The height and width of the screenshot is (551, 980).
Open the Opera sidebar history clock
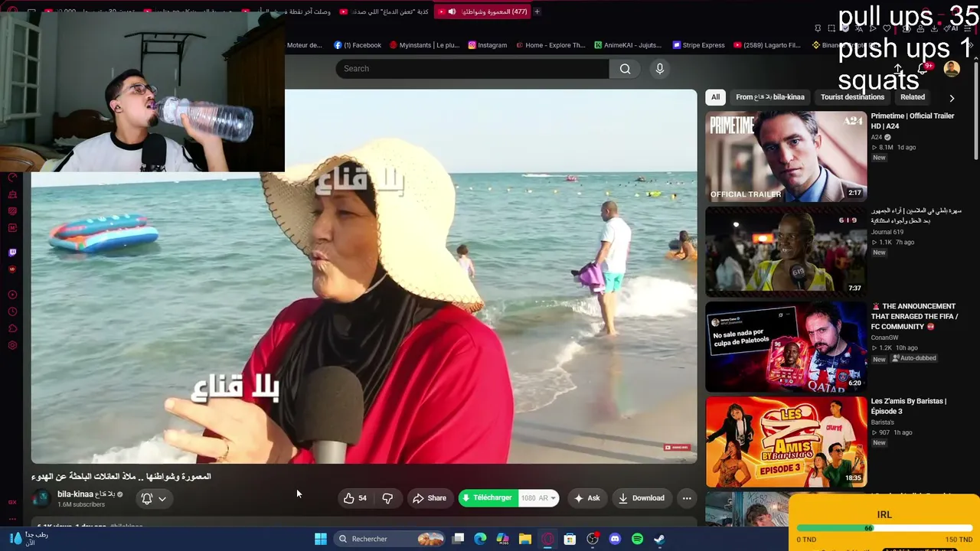(x=12, y=311)
